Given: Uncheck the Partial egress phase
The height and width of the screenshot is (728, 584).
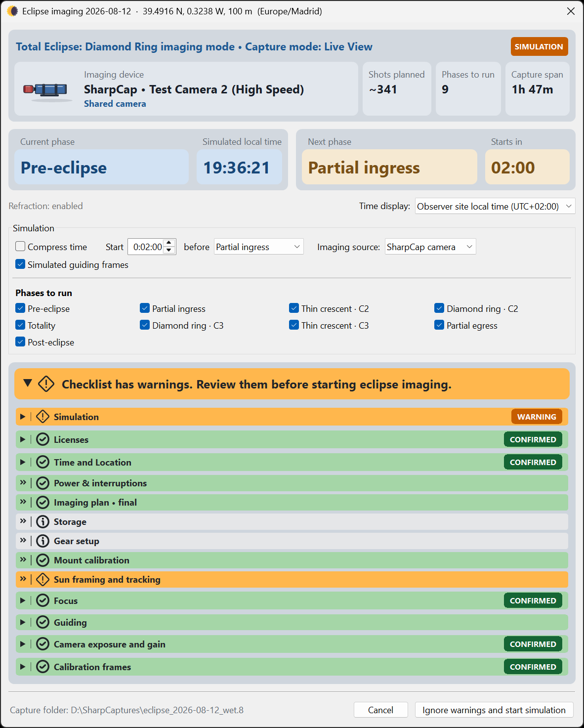Looking at the screenshot, I should pyautogui.click(x=439, y=325).
